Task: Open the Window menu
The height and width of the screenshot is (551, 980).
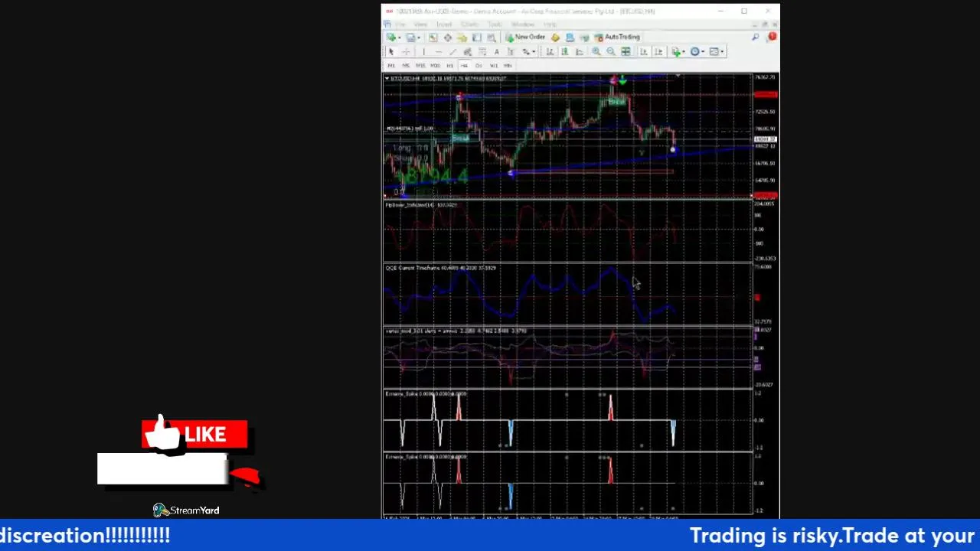Action: tap(523, 24)
